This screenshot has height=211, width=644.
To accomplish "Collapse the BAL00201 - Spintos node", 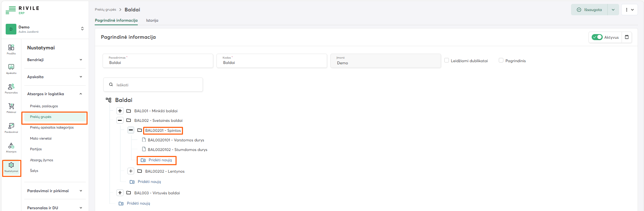I will (131, 130).
